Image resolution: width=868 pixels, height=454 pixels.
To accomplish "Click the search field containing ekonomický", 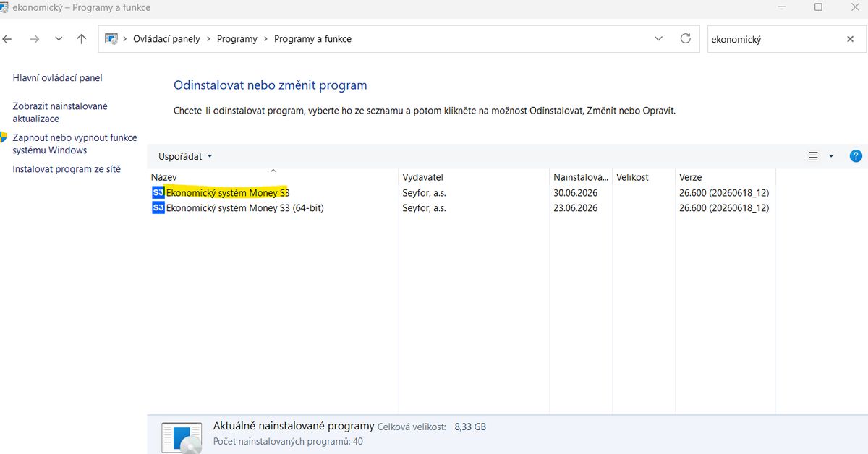I will (x=774, y=39).
